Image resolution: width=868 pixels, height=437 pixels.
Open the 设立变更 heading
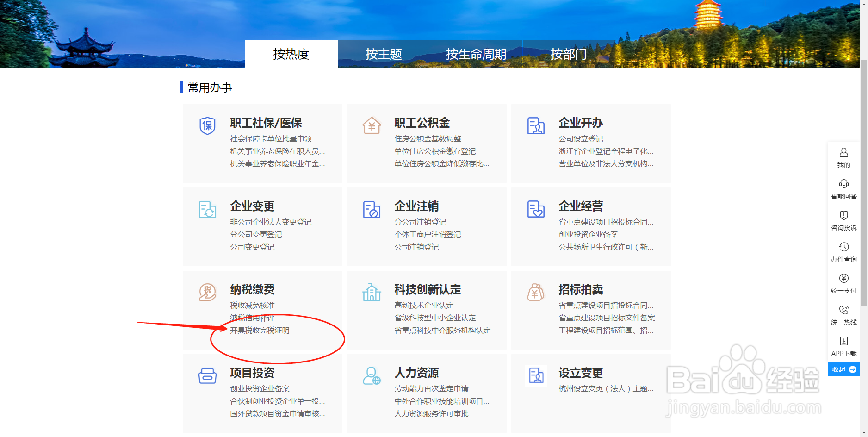[x=581, y=373]
